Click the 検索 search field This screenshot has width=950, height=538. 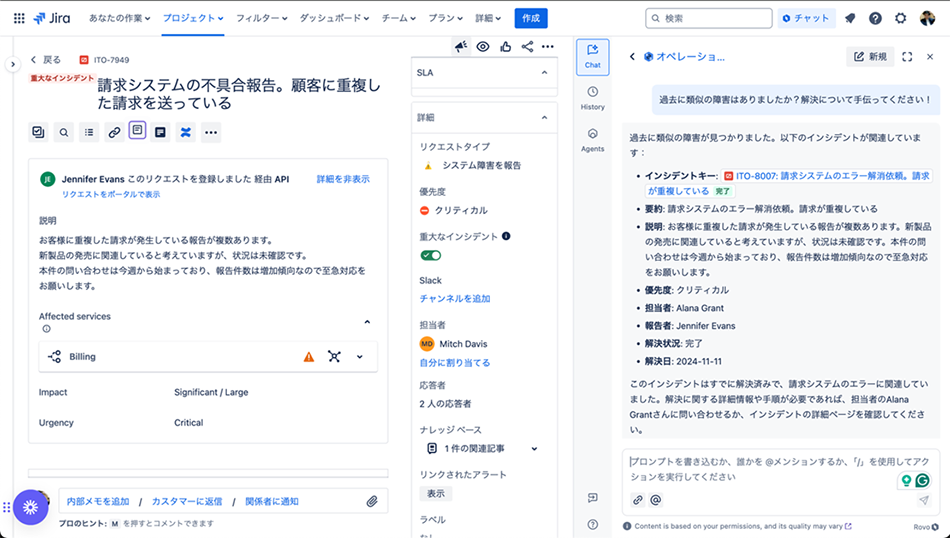pyautogui.click(x=709, y=18)
